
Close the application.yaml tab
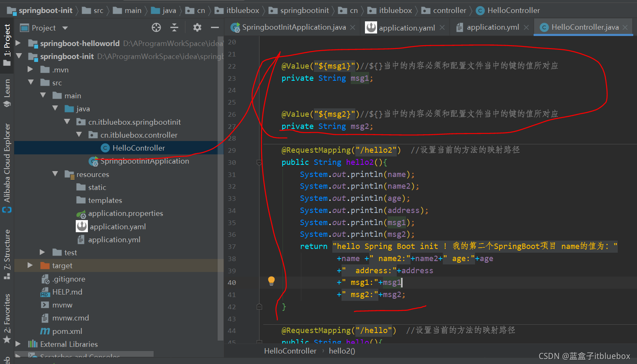point(442,28)
